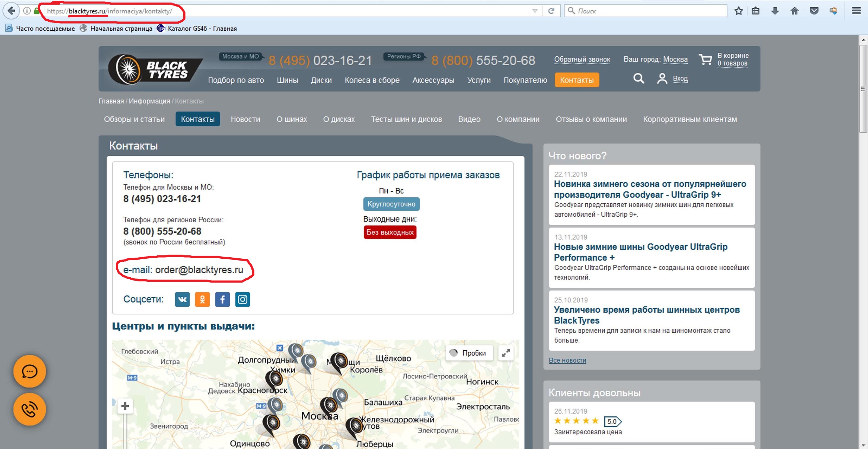Open the VK social network icon
Screen dimensions: 868x449
point(182,299)
